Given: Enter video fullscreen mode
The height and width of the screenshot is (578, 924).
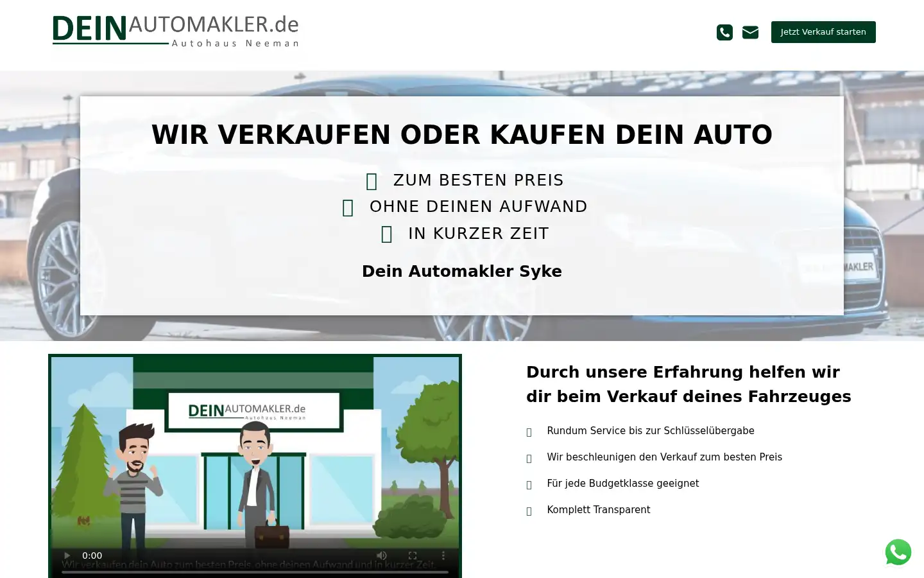Looking at the screenshot, I should click(x=413, y=556).
